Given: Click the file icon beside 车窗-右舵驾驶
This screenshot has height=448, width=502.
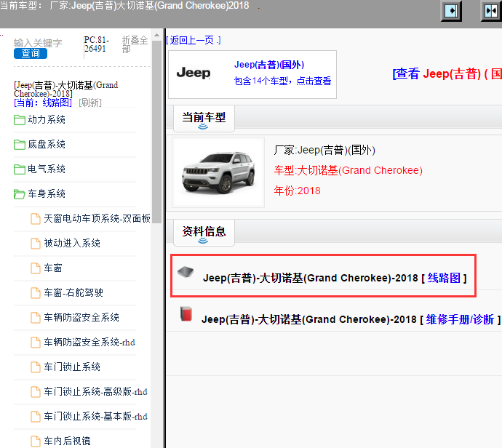Looking at the screenshot, I should [x=36, y=293].
